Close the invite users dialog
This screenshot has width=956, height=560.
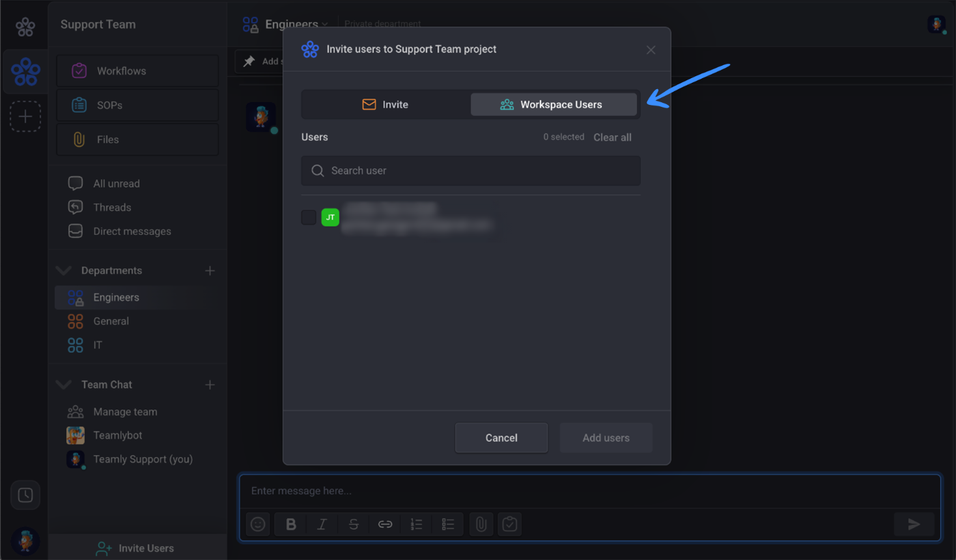(651, 50)
